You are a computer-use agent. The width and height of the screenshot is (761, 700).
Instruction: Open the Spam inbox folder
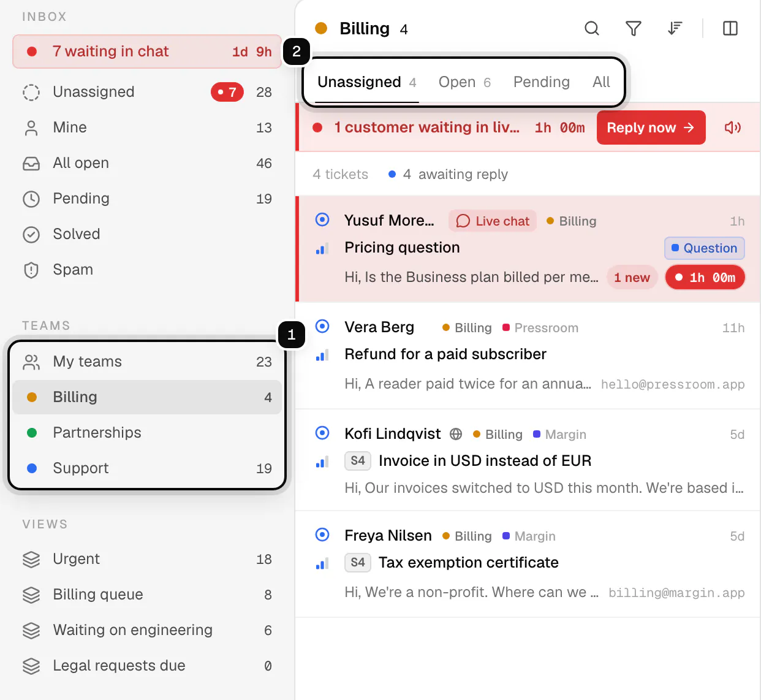[x=147, y=270]
